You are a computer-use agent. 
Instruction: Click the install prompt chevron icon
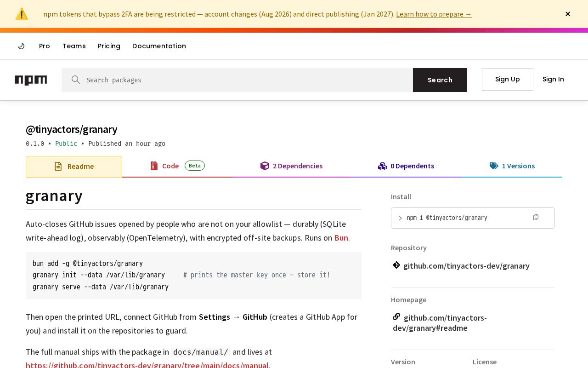point(400,218)
